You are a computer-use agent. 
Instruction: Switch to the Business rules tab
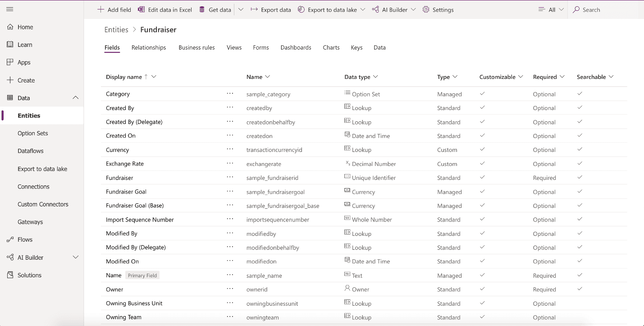(x=196, y=47)
